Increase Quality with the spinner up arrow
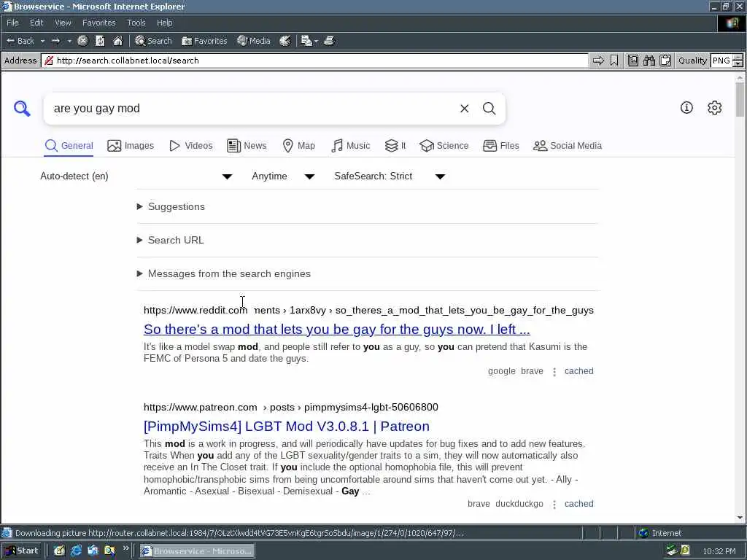 click(x=738, y=57)
